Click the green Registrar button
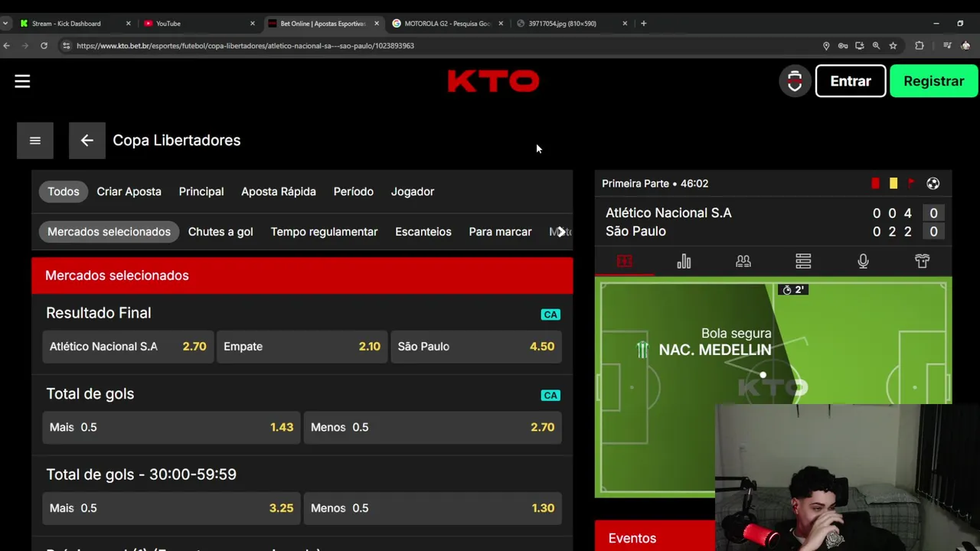The width and height of the screenshot is (980, 551). [x=934, y=81]
